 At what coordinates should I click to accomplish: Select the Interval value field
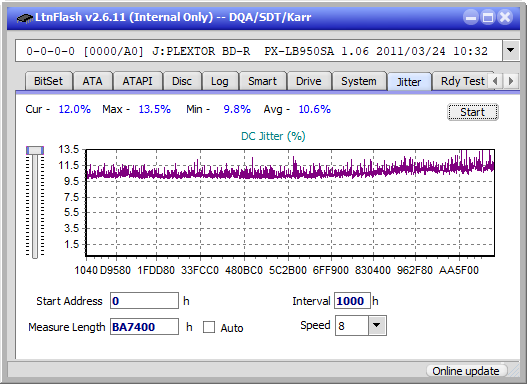click(x=352, y=301)
